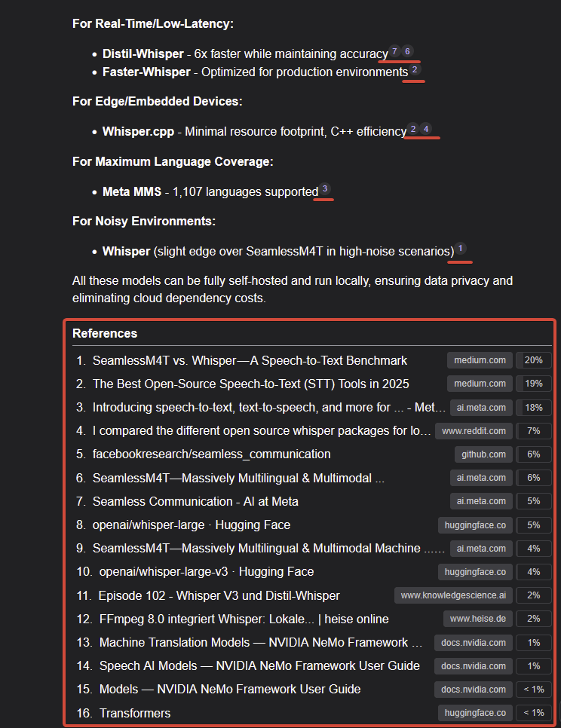
Task: Click citation badge 6 next to Distil-Whisper
Action: tap(407, 52)
